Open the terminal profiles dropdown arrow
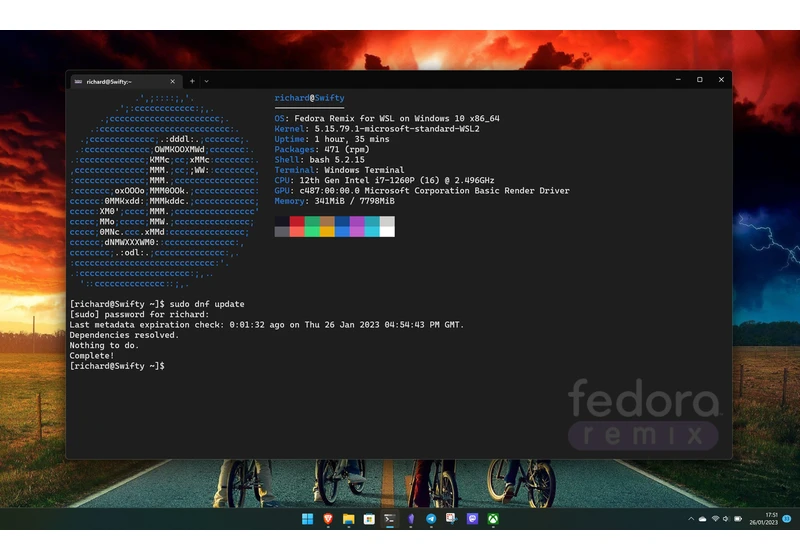This screenshot has width=800, height=560. tap(206, 81)
